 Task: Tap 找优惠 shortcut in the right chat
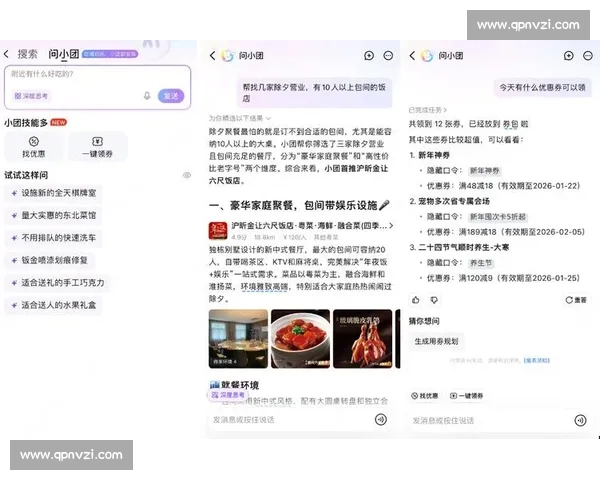click(424, 396)
